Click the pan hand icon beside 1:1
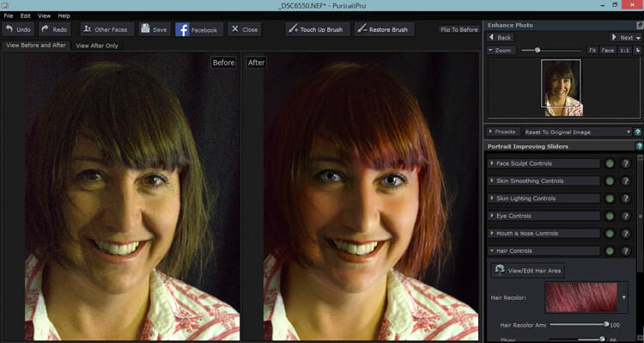The image size is (644, 343). point(638,50)
